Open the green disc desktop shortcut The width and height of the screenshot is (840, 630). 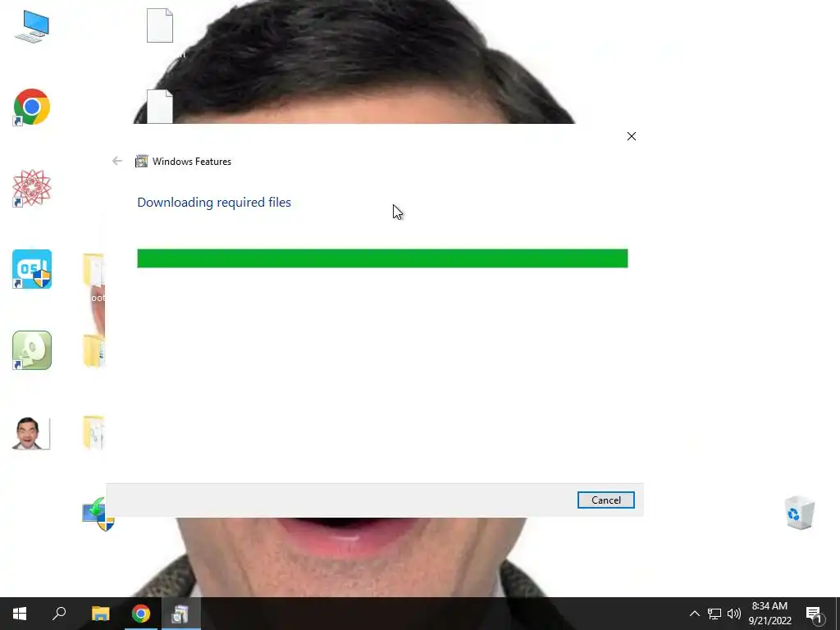click(32, 350)
